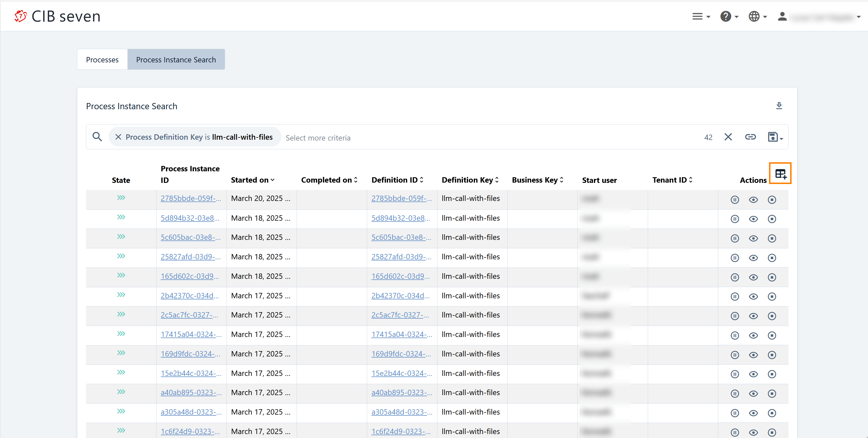Open the save search dropdown
Image resolution: width=868 pixels, height=438 pixels.
(775, 137)
